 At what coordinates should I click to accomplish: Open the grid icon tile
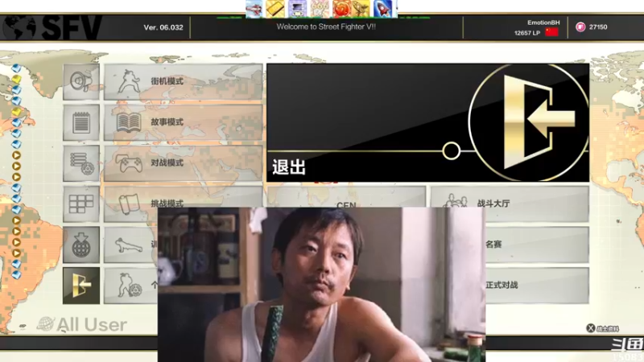click(81, 204)
